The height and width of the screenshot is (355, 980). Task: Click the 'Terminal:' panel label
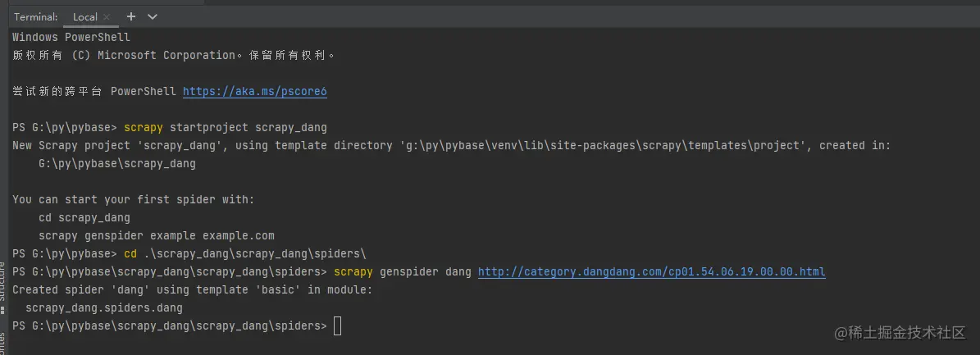35,17
